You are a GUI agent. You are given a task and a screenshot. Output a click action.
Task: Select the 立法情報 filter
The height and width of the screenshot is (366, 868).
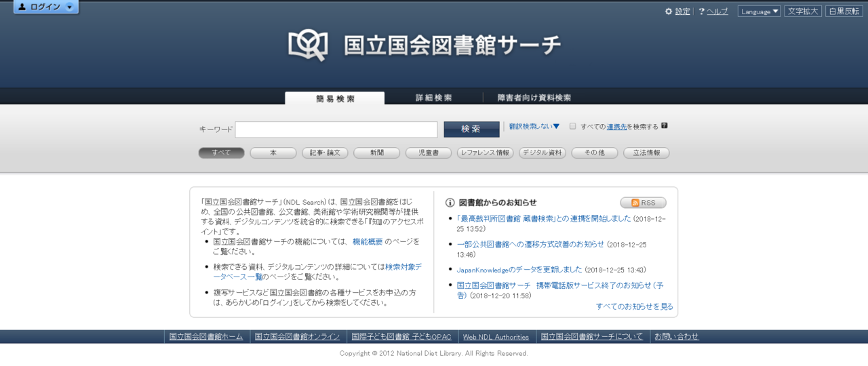[646, 153]
